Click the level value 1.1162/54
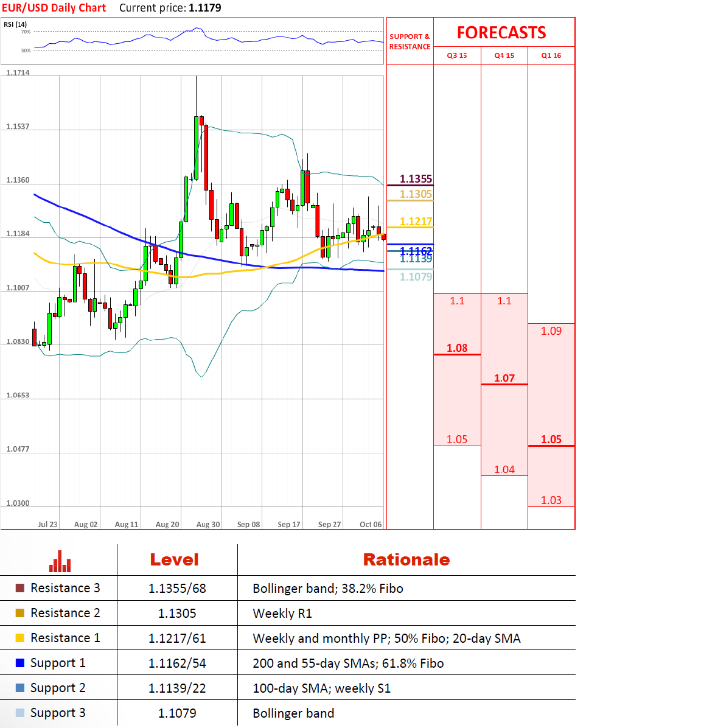This screenshot has height=728, width=701. click(177, 663)
